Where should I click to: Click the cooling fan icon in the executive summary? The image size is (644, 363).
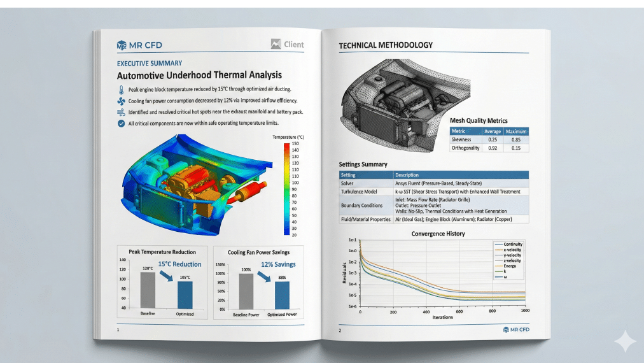click(121, 101)
